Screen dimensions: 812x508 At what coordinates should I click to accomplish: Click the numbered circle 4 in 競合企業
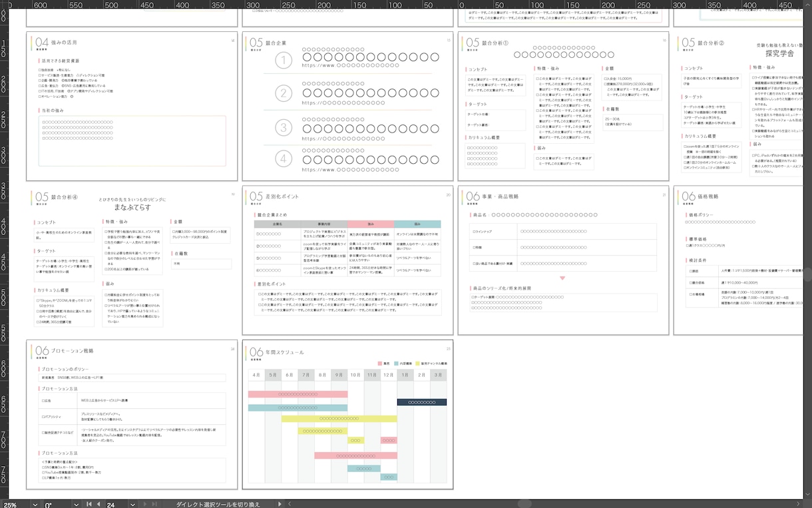coord(284,158)
